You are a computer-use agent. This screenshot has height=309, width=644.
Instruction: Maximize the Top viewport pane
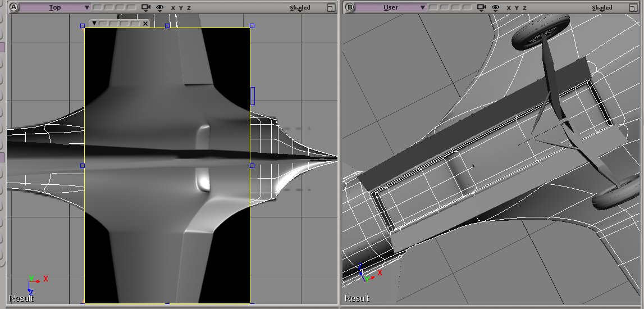pyautogui.click(x=331, y=8)
